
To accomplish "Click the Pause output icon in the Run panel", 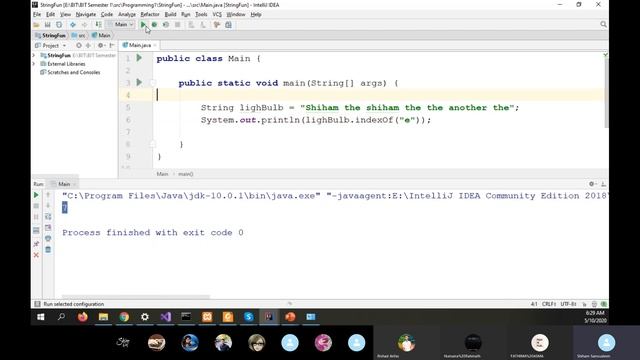I will click(x=36, y=217).
